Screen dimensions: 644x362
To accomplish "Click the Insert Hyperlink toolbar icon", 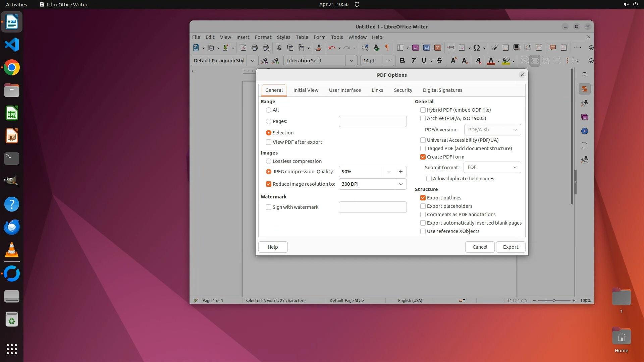I will [x=494, y=48].
